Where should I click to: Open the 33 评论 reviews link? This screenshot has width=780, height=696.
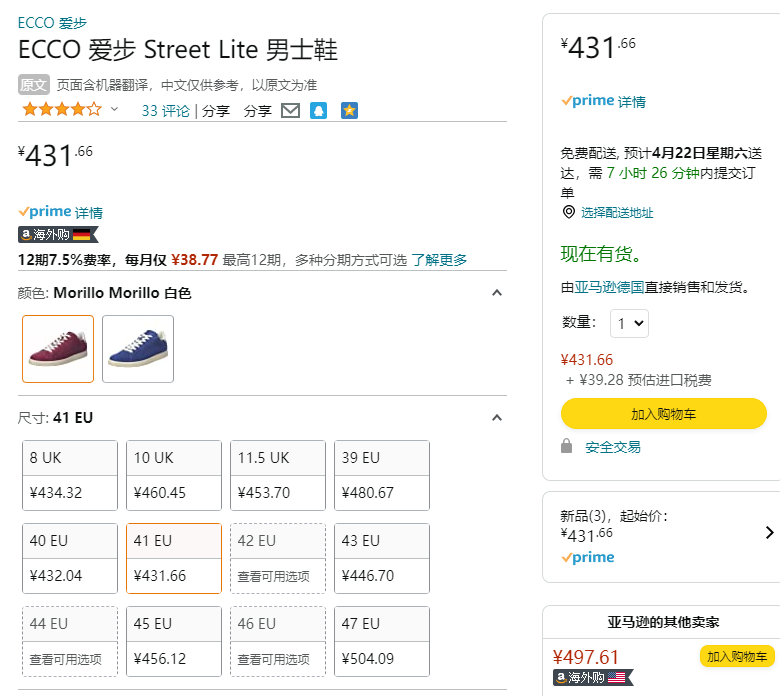(165, 110)
